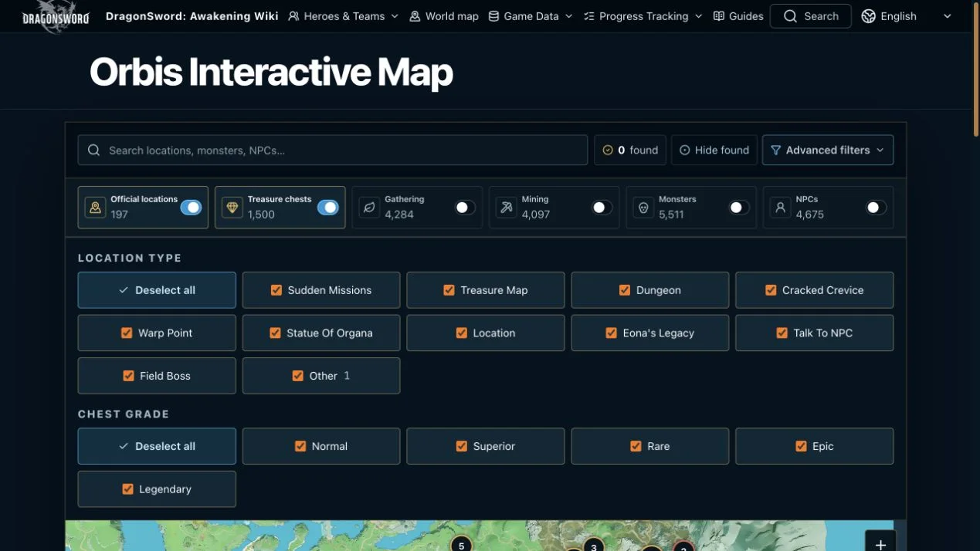Click the map cluster marker labeled 3
The height and width of the screenshot is (551, 980).
[x=593, y=545]
